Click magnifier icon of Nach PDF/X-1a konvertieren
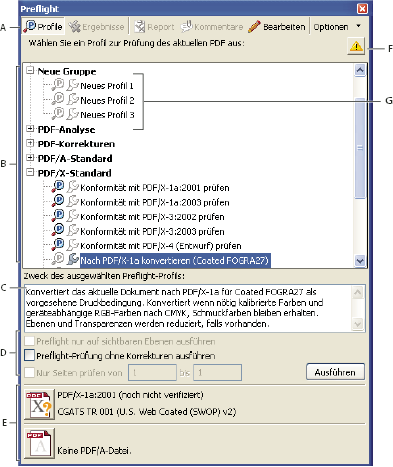The height and width of the screenshot is (467, 393). (x=58, y=259)
